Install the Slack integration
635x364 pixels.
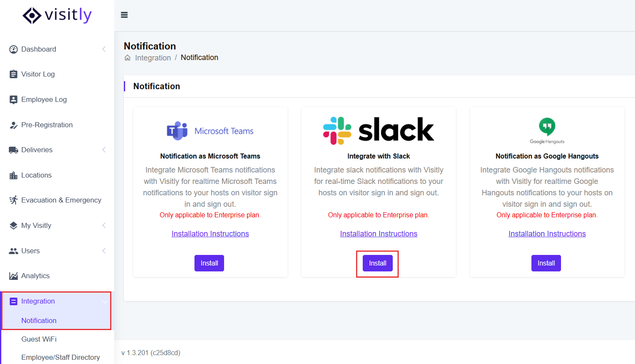pyautogui.click(x=378, y=263)
